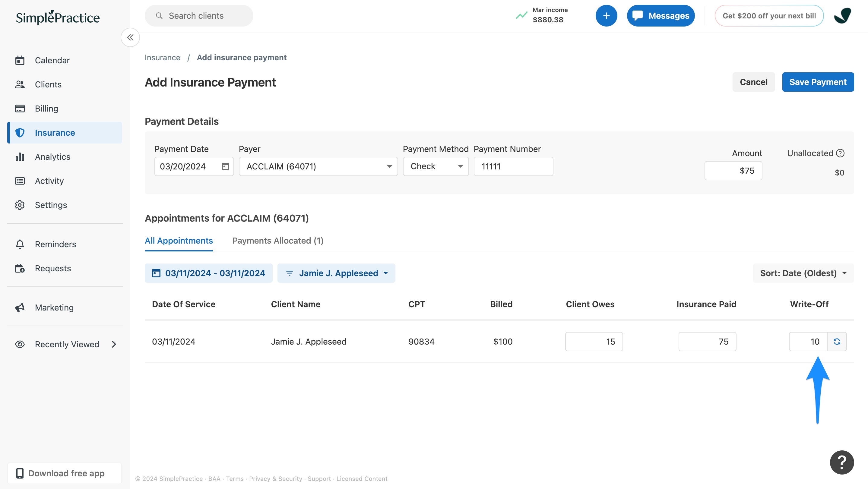Click the Download free app button
This screenshot has height=489, width=868.
click(65, 473)
